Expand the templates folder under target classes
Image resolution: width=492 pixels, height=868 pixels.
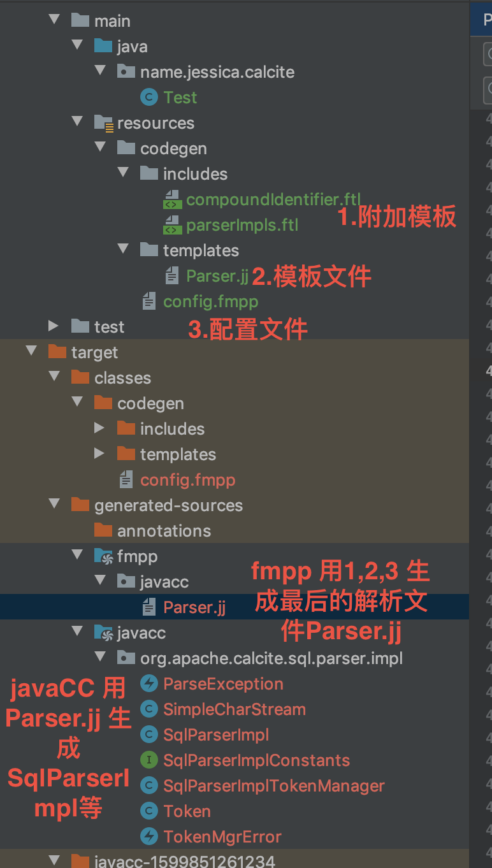pyautogui.click(x=100, y=454)
